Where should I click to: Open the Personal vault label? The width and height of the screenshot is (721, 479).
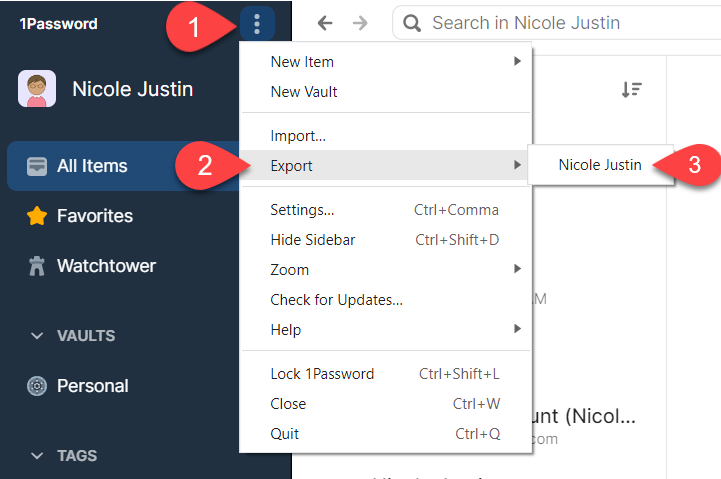pos(92,386)
